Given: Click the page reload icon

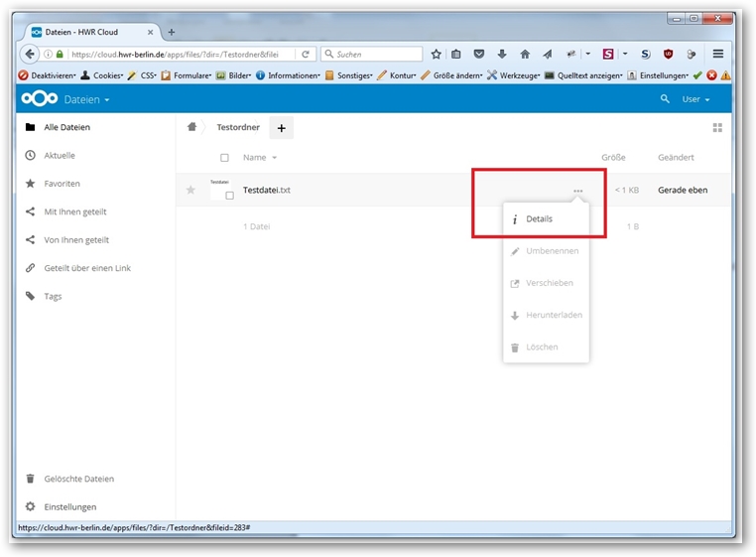Looking at the screenshot, I should coord(306,54).
